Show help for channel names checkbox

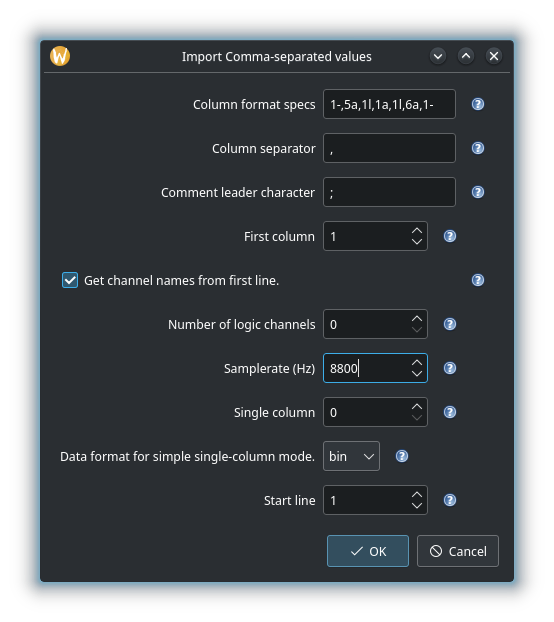[x=477, y=280]
